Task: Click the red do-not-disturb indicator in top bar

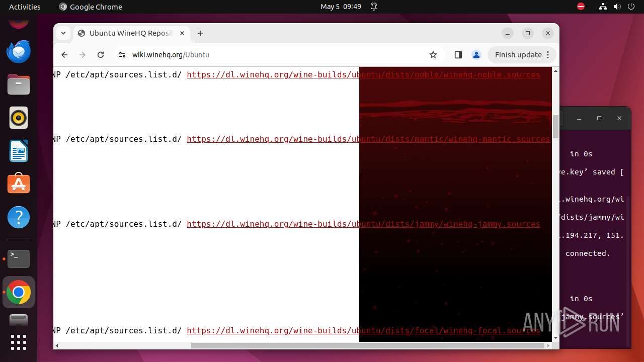Action: [581, 7]
